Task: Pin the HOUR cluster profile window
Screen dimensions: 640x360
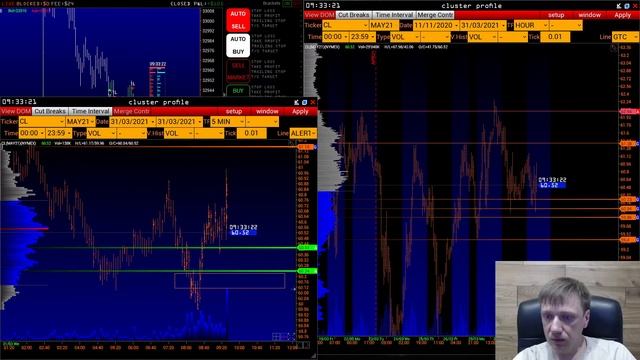Action: [619, 6]
